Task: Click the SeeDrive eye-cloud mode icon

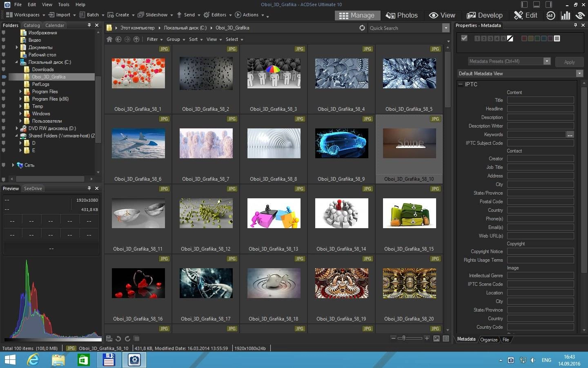Action: pos(580,15)
